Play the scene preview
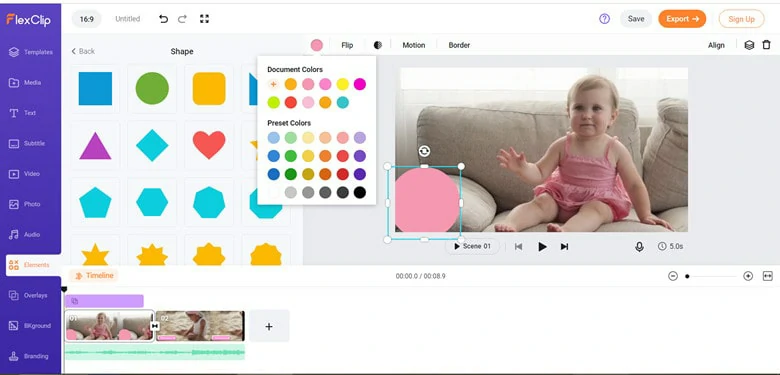 [x=542, y=246]
